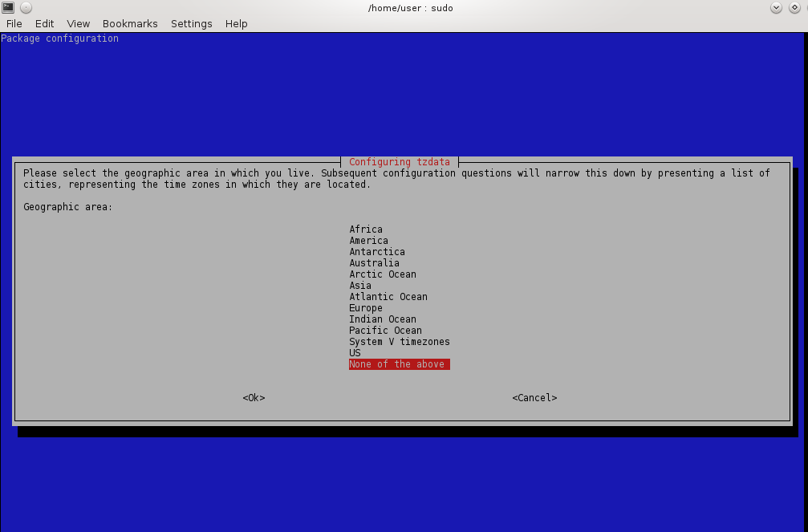Screen dimensions: 808x532
Task: Select Antarctica as geographic area
Action: pyautogui.click(x=377, y=252)
